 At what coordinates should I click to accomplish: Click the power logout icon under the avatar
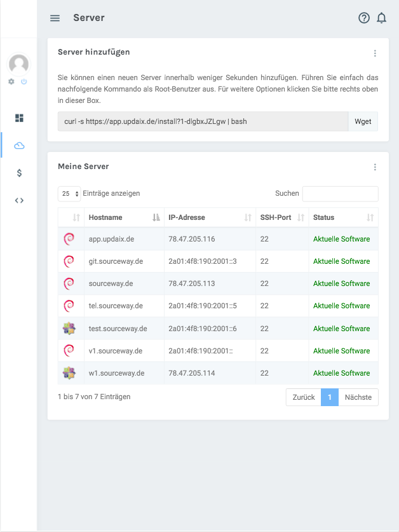point(24,81)
